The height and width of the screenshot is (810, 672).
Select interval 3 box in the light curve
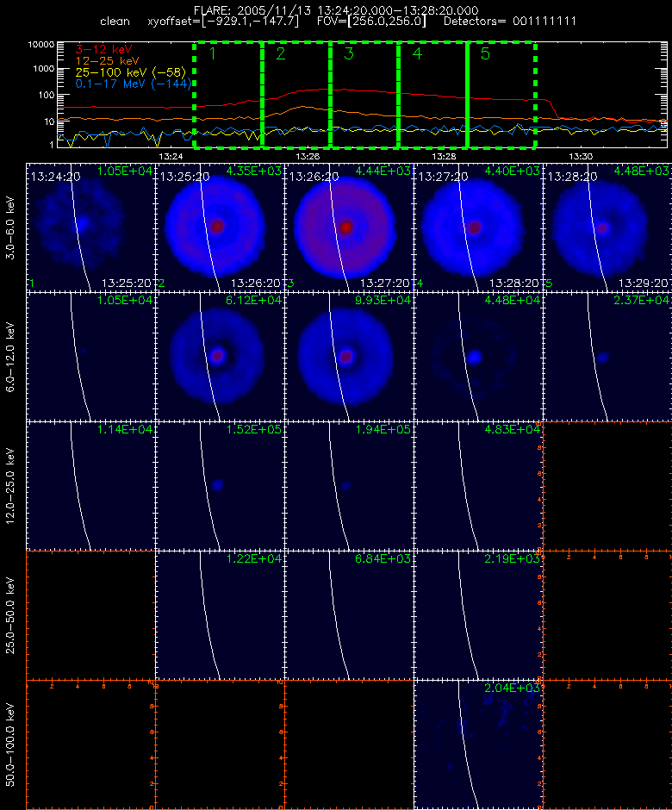[x=364, y=95]
